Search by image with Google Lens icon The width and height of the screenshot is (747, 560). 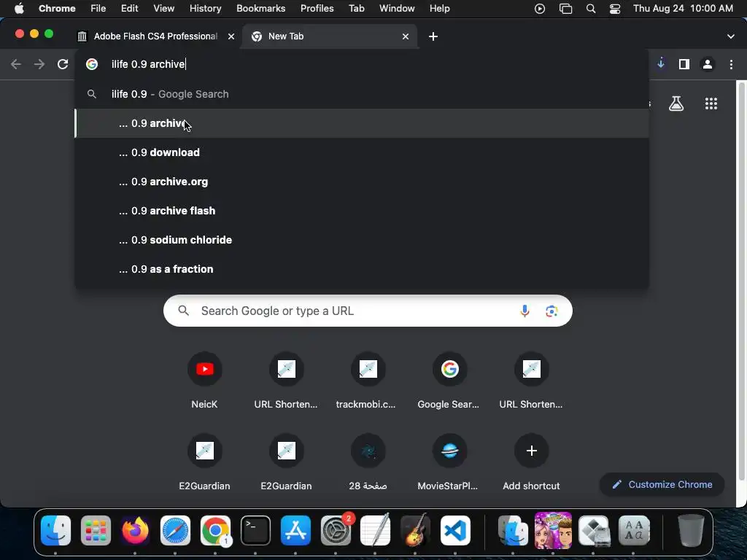(x=551, y=311)
